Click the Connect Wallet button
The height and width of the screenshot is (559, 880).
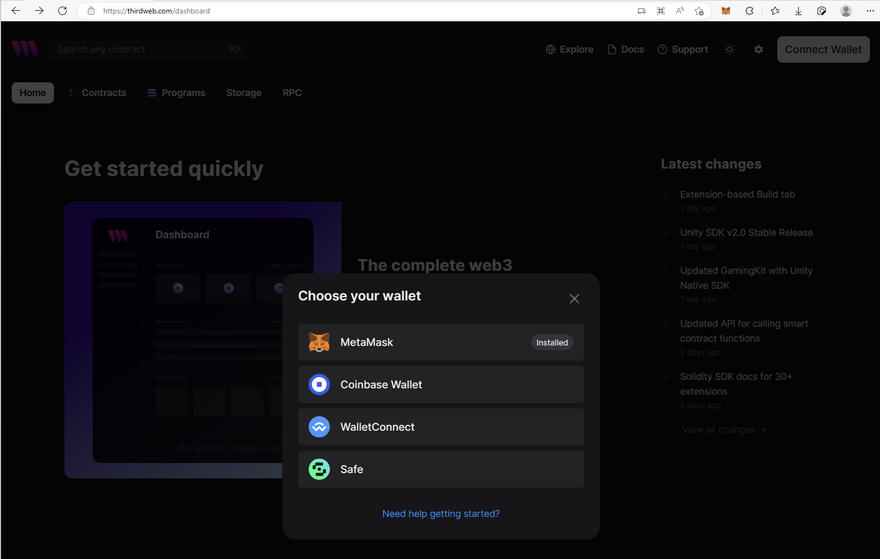coord(823,49)
